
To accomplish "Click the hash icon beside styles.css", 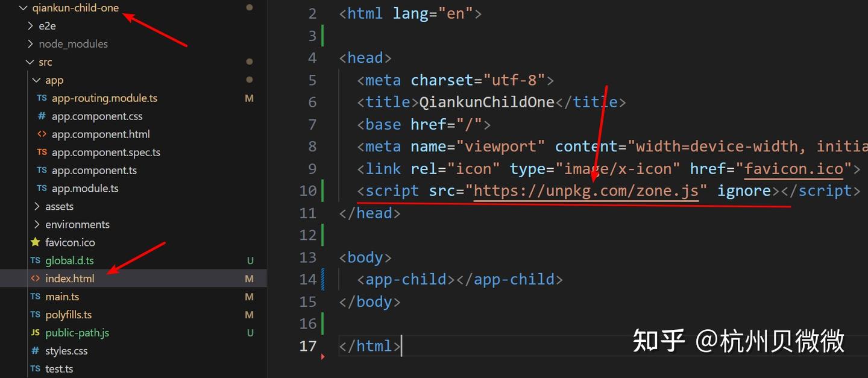I will click(x=35, y=351).
